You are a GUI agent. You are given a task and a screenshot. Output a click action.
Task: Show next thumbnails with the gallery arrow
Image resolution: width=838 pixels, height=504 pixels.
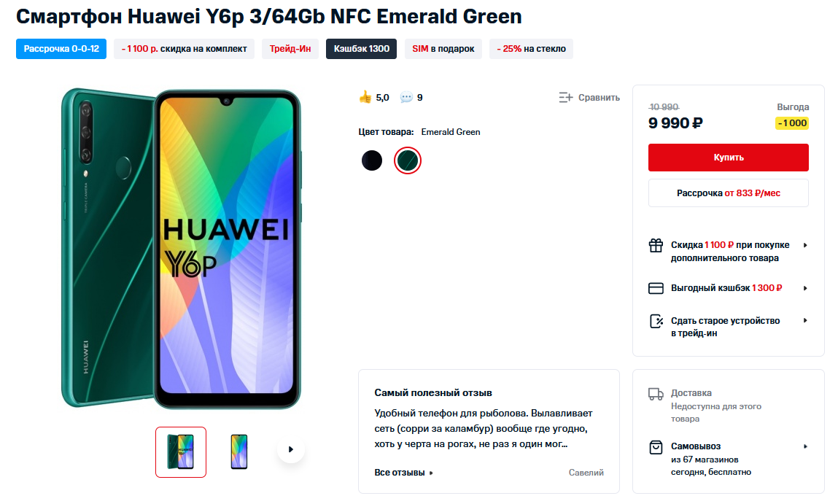[x=291, y=449]
